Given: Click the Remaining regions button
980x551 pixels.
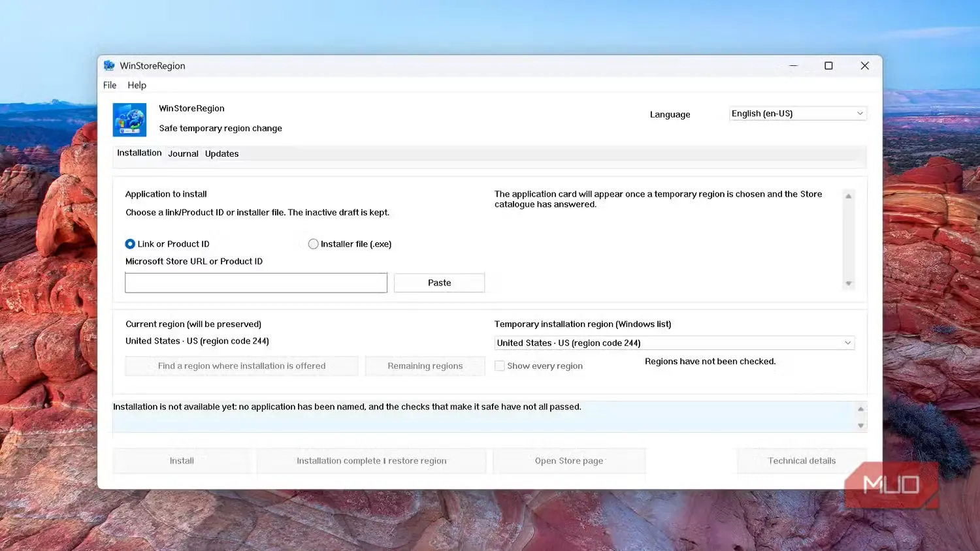Looking at the screenshot, I should click(425, 366).
